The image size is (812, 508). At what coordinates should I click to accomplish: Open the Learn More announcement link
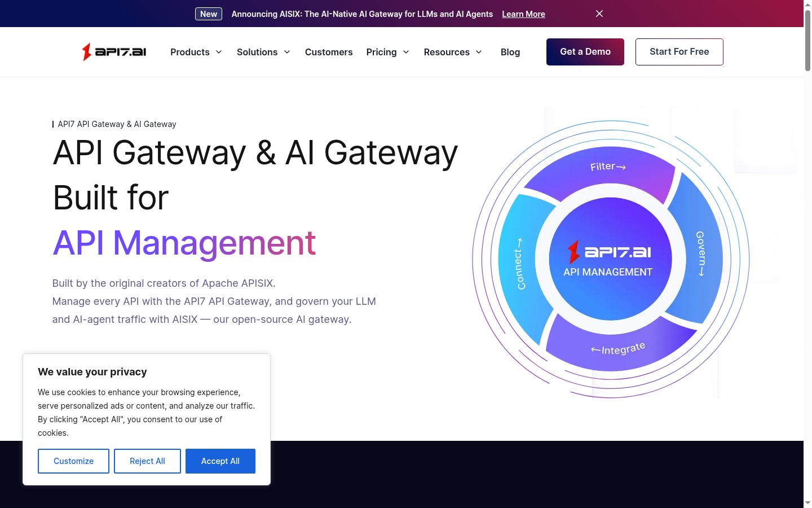point(523,14)
